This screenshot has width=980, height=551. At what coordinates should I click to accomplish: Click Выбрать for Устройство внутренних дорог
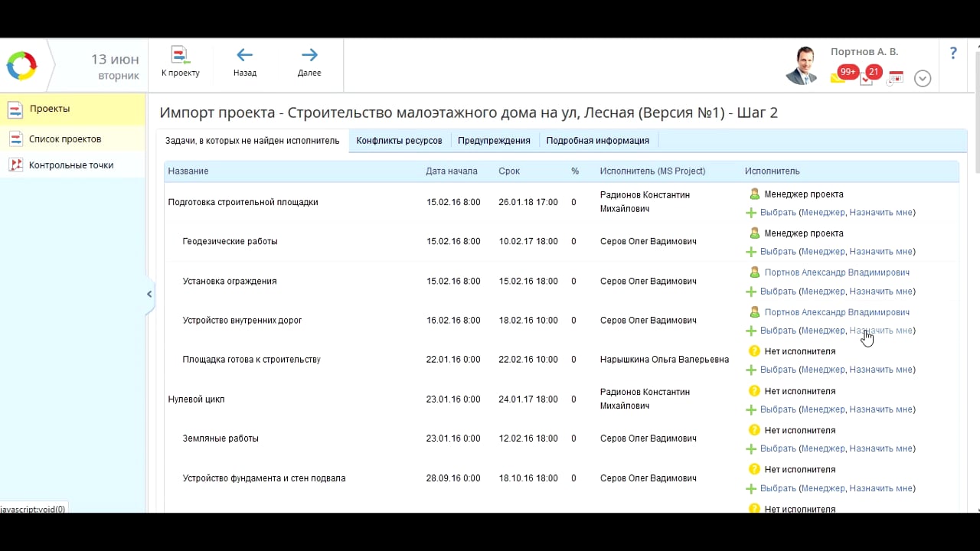(x=778, y=331)
